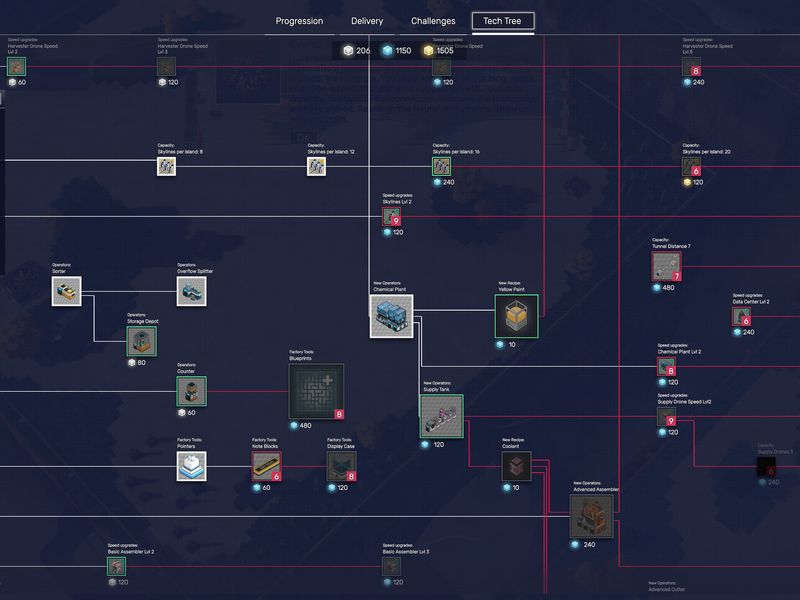Click the 60 cost under Note Blocks
The height and width of the screenshot is (600, 800).
[x=262, y=488]
